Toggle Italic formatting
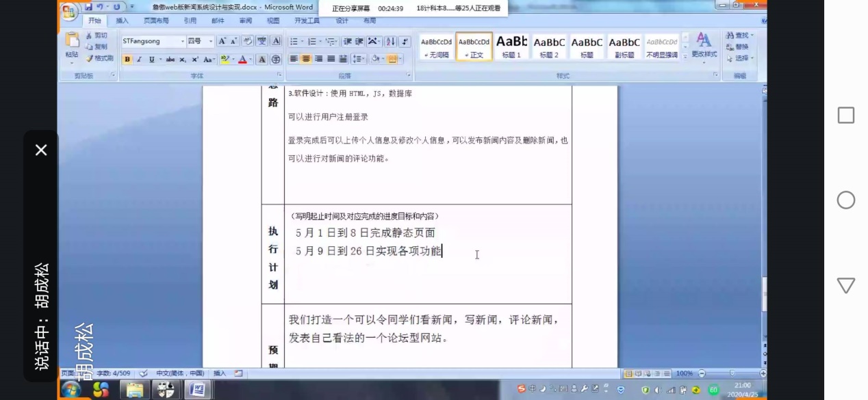 pos(139,59)
